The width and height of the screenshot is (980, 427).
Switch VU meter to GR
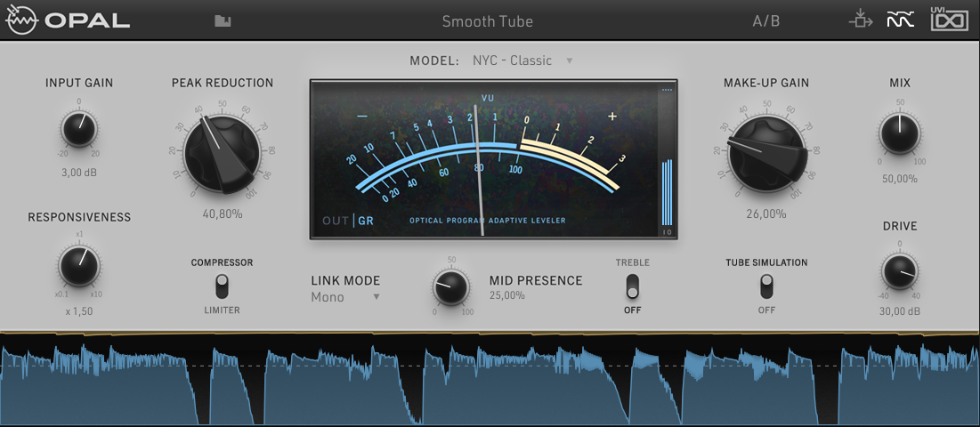(x=366, y=221)
